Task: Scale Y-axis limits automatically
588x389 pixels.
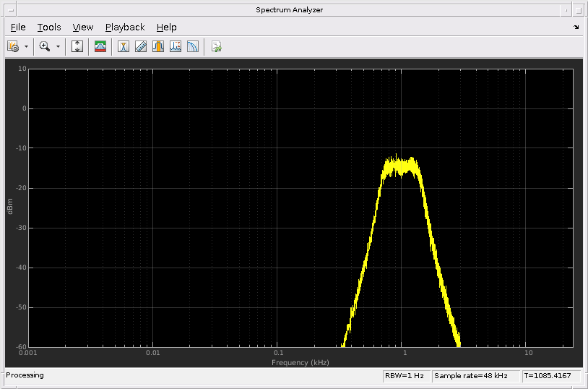Action: pos(77,46)
